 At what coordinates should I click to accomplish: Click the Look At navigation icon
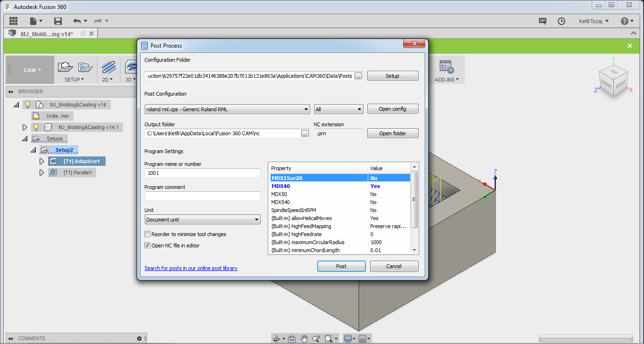pos(291,338)
